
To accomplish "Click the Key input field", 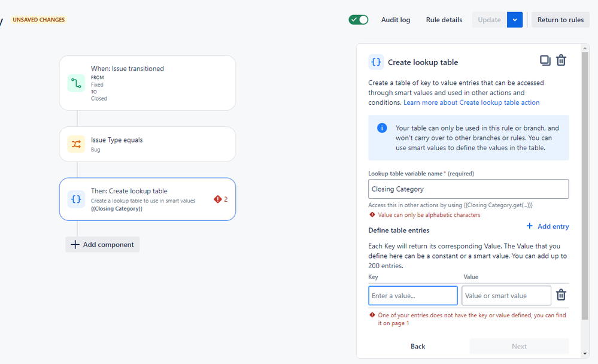I will pos(412,296).
